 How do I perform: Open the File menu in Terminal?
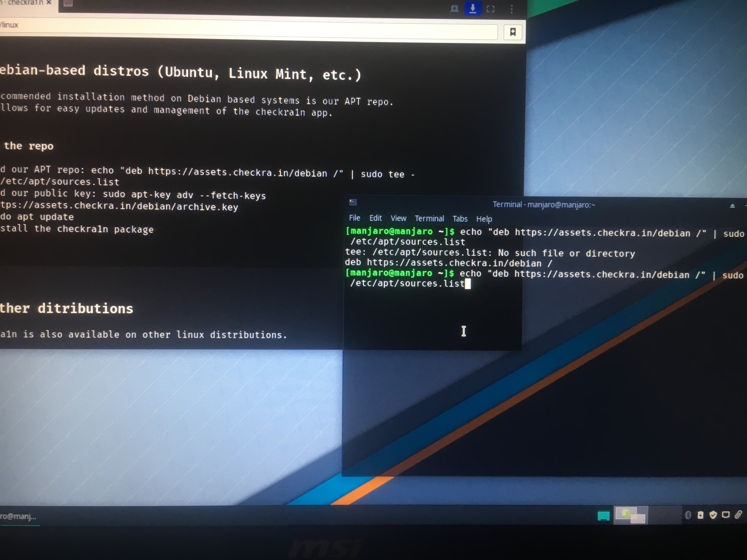tap(354, 218)
